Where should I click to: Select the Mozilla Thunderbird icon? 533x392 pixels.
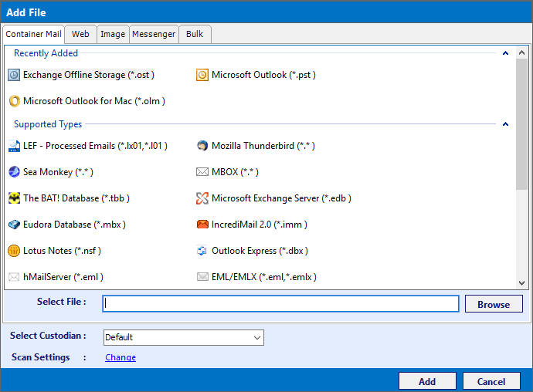202,146
